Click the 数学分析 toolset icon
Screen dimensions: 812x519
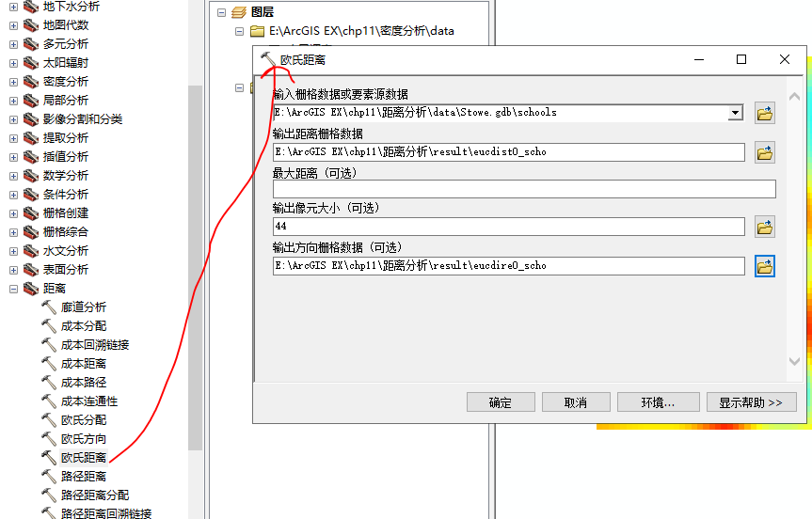click(31, 176)
